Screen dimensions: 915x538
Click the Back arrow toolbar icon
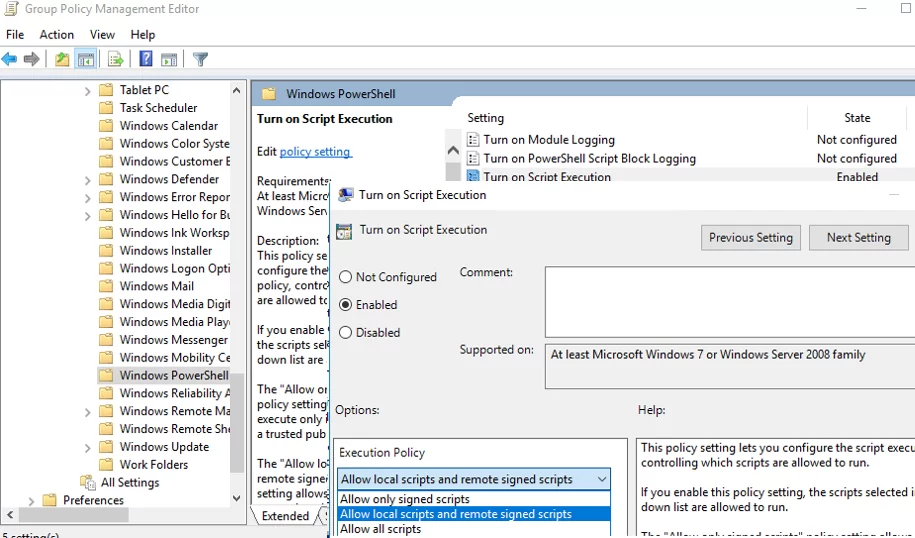pyautogui.click(x=9, y=59)
